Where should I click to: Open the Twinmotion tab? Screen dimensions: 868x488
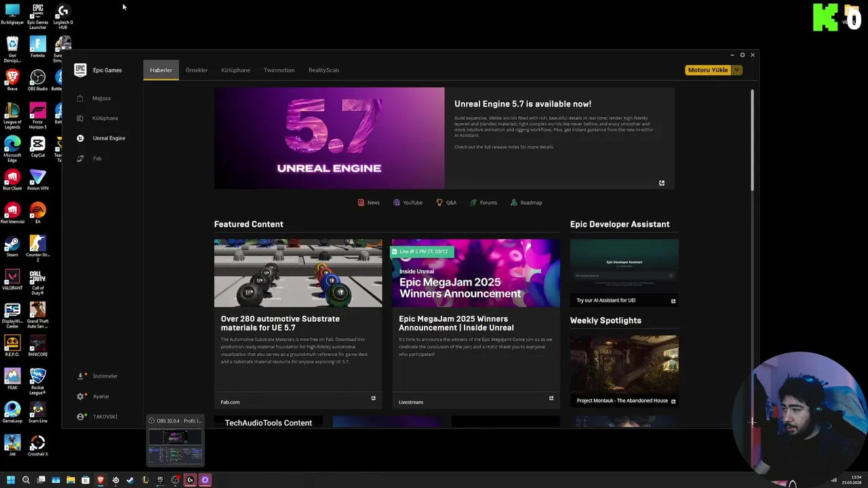click(x=279, y=70)
